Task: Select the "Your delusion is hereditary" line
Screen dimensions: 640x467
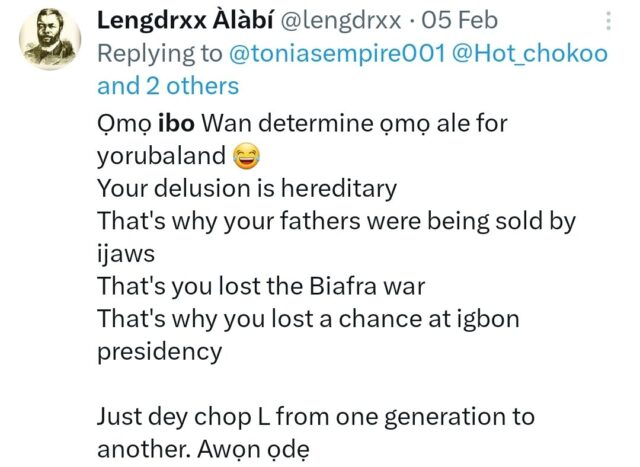Action: 246,188
